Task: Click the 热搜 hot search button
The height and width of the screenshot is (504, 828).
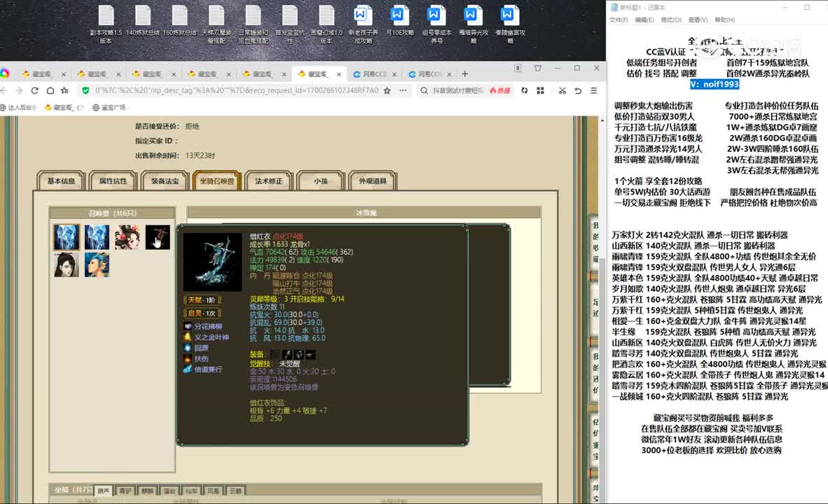Action: coord(500,91)
